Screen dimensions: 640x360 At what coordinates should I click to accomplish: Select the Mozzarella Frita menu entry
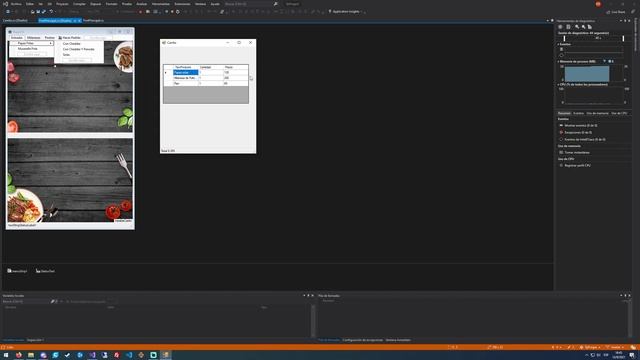point(28,49)
